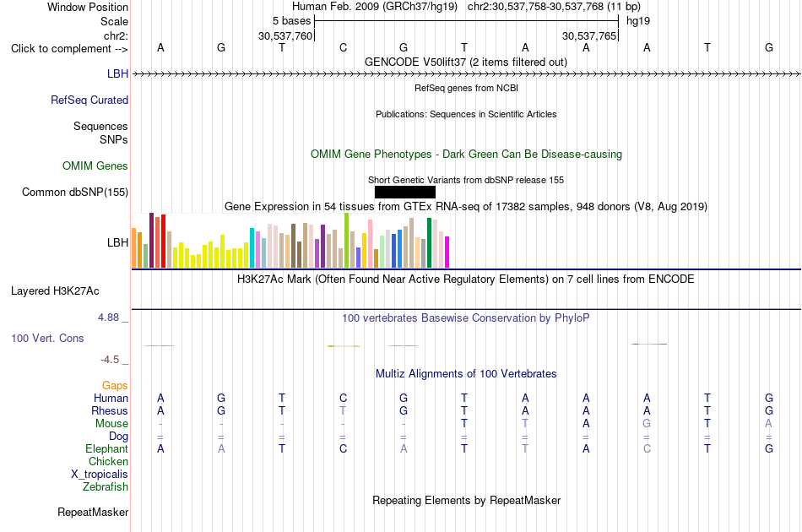
Task: Click the Human row C base in Multiz
Action: (344, 398)
